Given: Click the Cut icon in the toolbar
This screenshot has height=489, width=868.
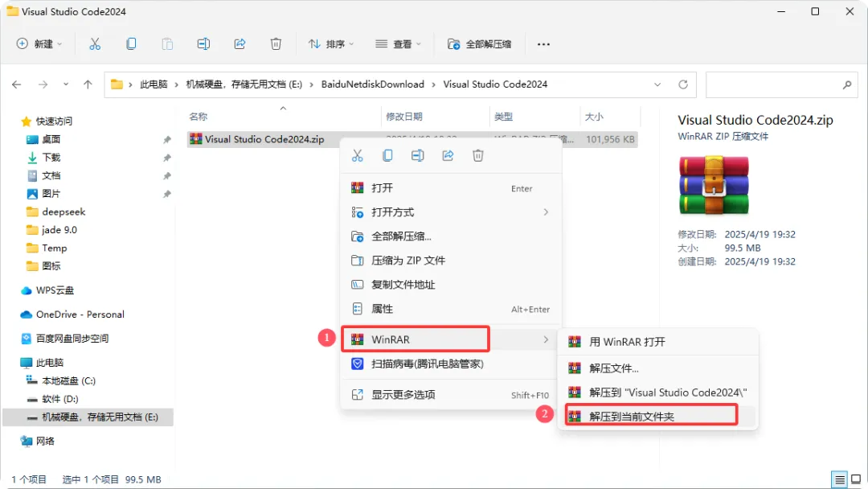Looking at the screenshot, I should pos(95,43).
